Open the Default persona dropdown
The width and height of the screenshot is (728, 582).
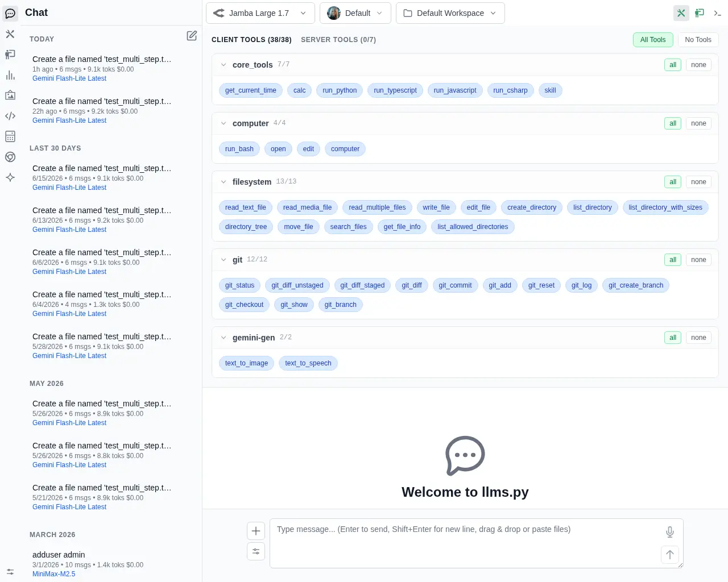[355, 13]
